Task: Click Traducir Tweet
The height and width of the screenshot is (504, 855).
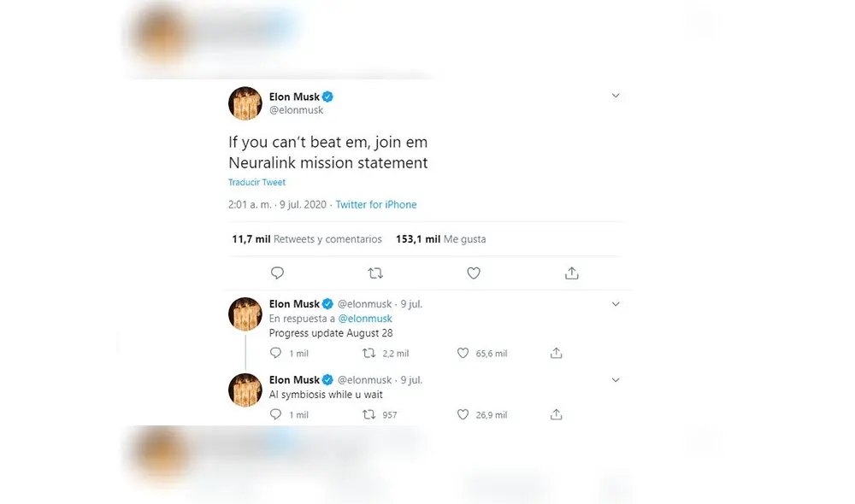Action: coord(256,182)
